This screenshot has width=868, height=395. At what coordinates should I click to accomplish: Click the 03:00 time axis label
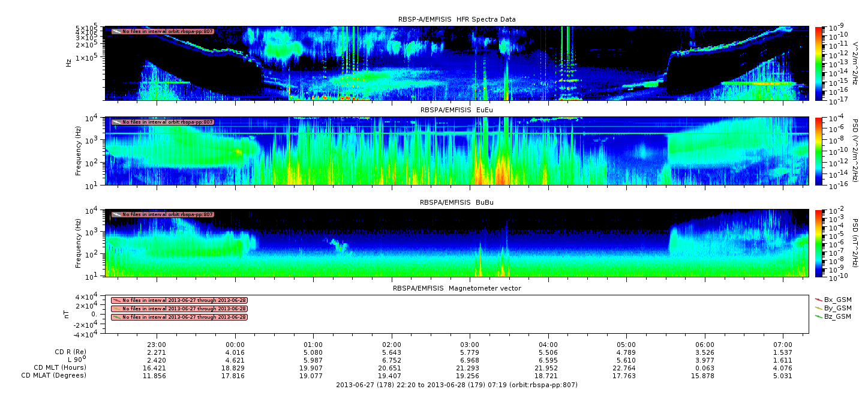[x=470, y=345]
